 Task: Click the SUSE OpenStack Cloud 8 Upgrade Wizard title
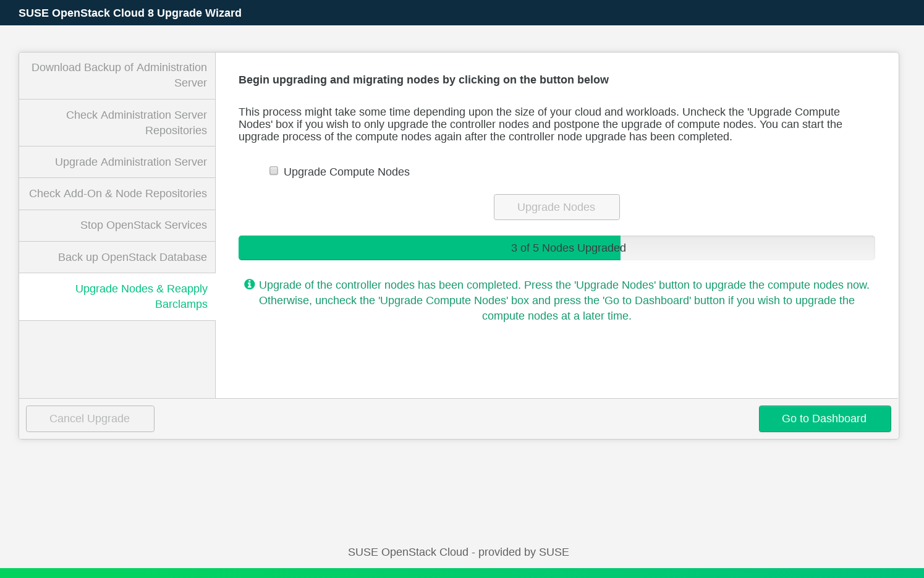coord(130,13)
